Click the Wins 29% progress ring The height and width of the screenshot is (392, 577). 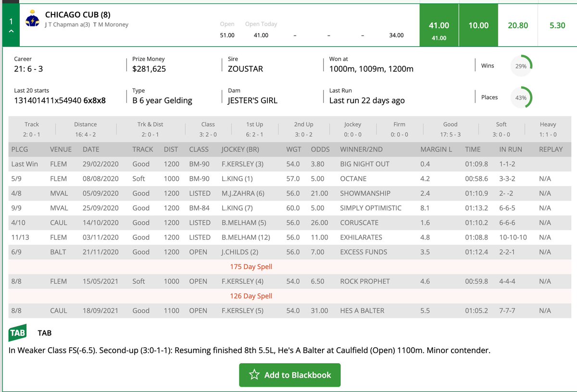521,66
